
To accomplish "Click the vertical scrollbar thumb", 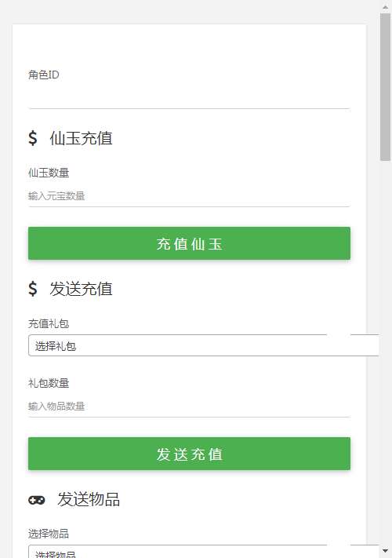I will pos(385,87).
